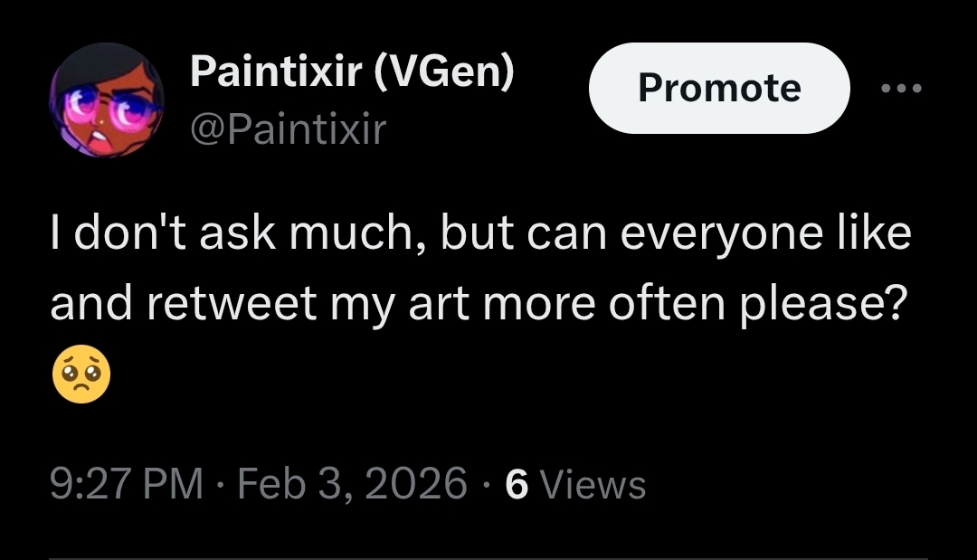Viewport: 977px width, 560px height.
Task: Click the 9:27 PM timestamp
Action: (x=126, y=483)
